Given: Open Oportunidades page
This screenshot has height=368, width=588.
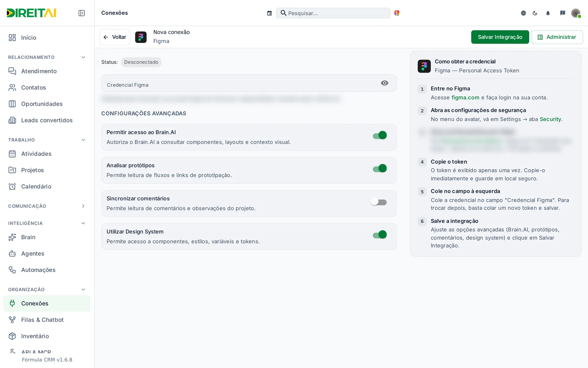Looking at the screenshot, I should click(x=47, y=104).
